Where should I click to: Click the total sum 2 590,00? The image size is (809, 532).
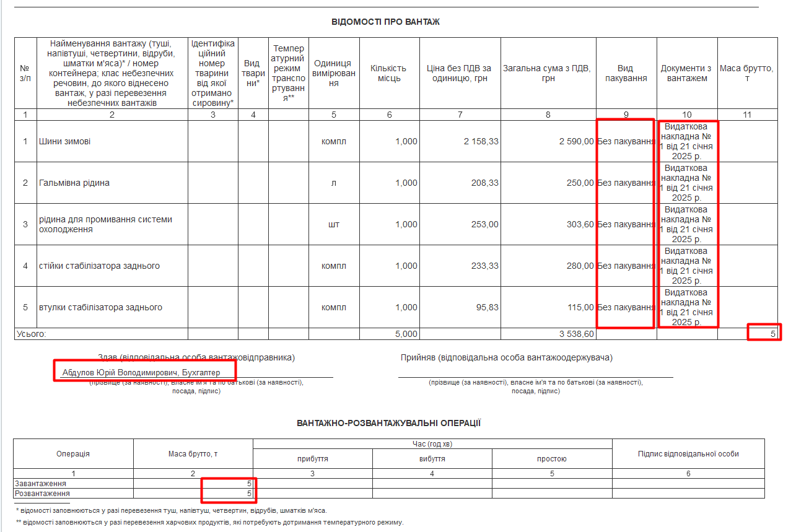click(x=576, y=141)
